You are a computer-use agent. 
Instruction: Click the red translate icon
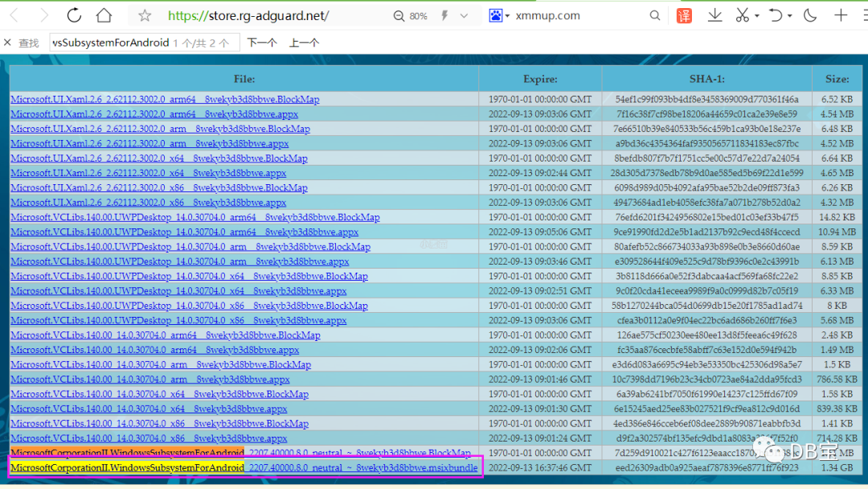coord(684,15)
